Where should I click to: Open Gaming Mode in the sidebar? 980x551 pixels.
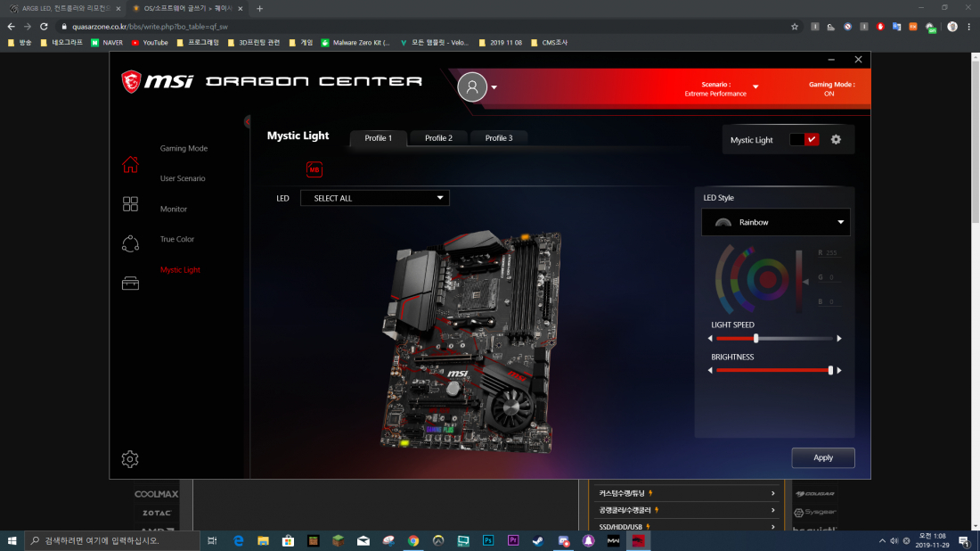(184, 148)
